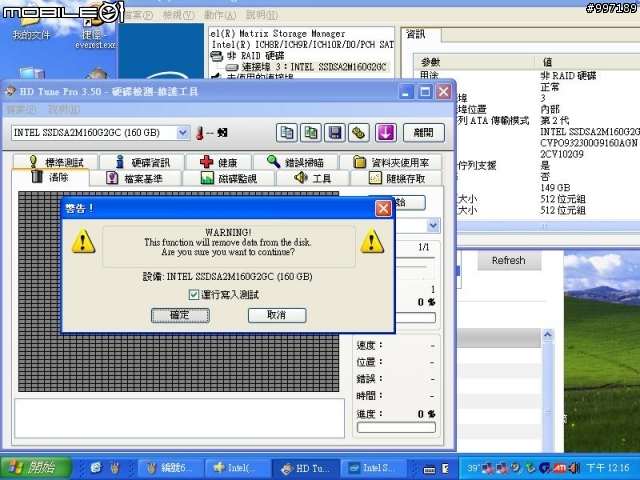Open the 錯誤掃瞄 error scan tab
The width and height of the screenshot is (640, 480).
click(x=296, y=162)
